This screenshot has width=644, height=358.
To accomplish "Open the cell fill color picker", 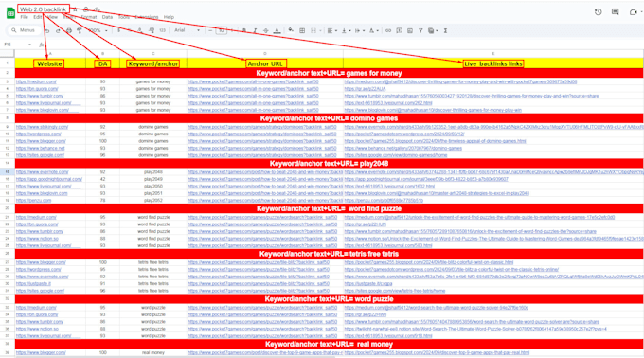I will click(x=291, y=30).
